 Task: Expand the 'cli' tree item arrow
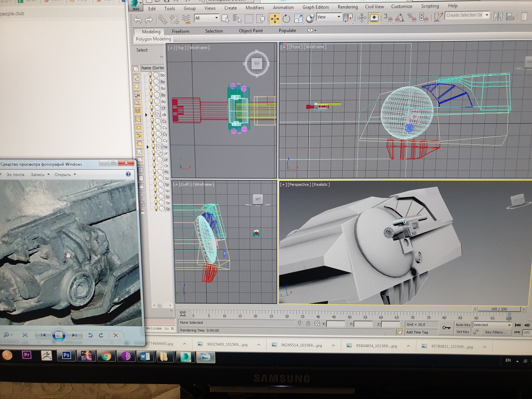pos(146,115)
